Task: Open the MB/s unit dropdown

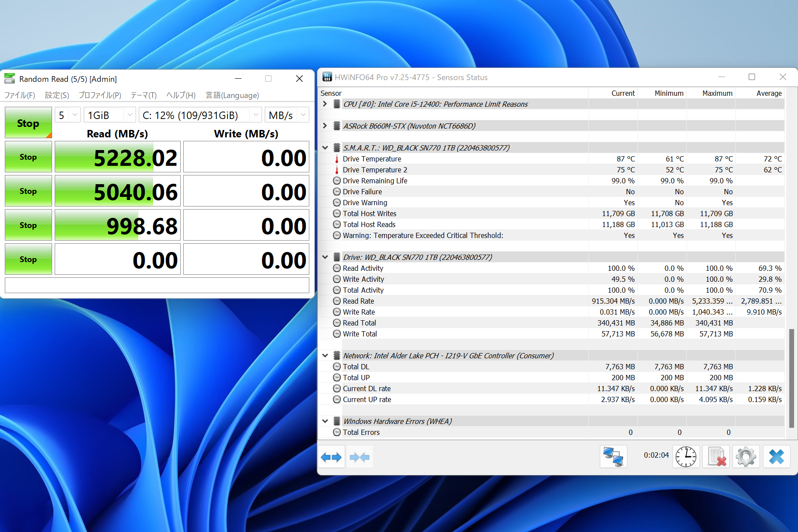Action: click(287, 115)
